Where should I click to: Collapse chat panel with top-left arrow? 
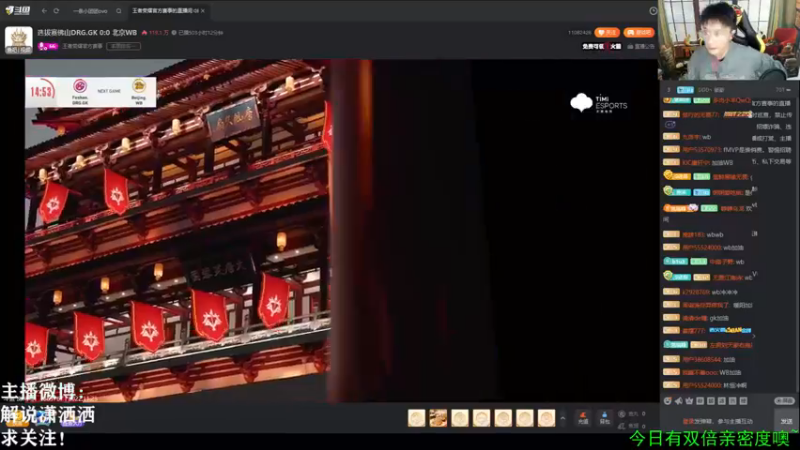[x=668, y=90]
